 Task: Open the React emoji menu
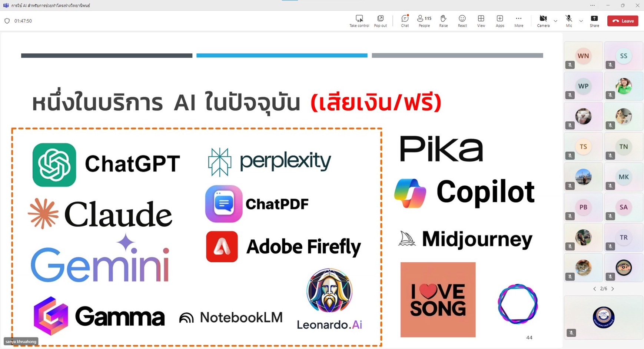(462, 21)
